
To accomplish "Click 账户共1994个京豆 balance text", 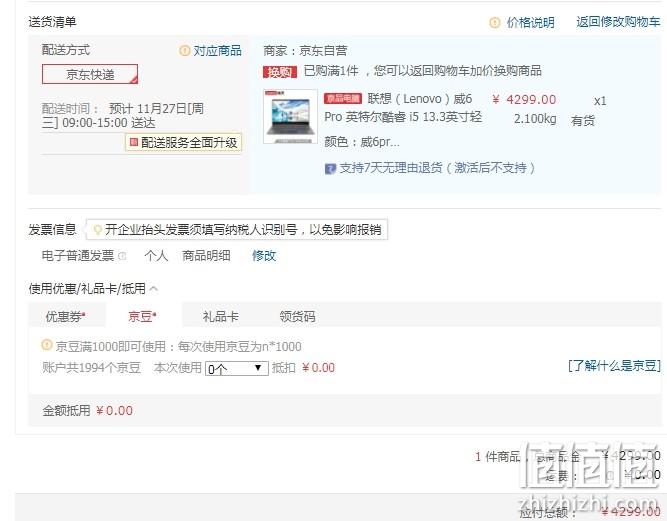I will 91,367.
